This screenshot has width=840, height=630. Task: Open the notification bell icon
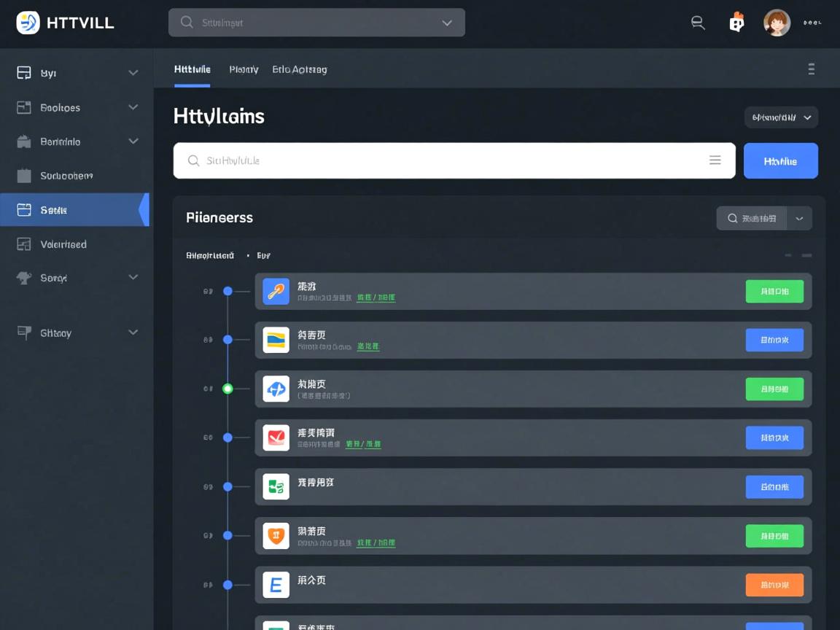tap(736, 22)
